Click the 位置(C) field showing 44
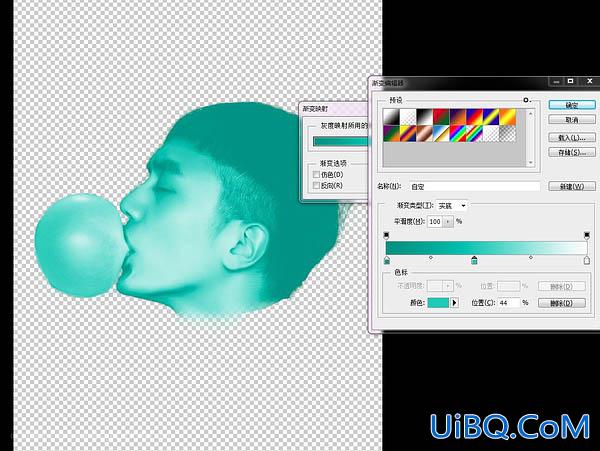 click(x=509, y=303)
